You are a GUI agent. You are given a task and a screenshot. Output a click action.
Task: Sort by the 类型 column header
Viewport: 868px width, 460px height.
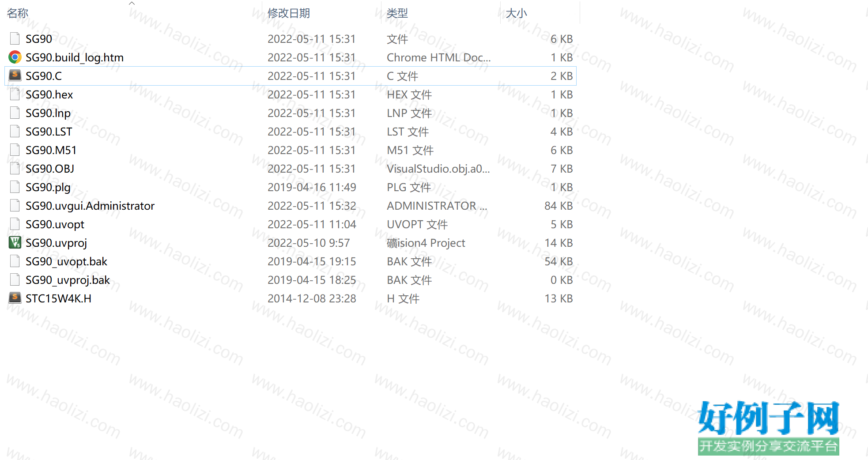397,13
